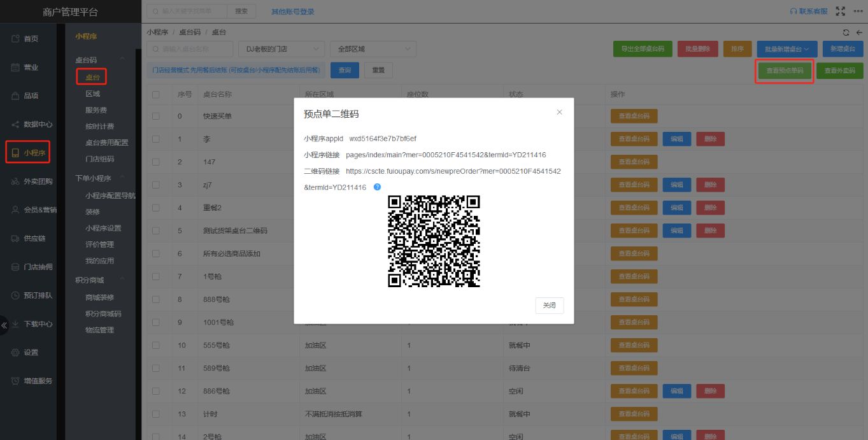Tick checkbox for 555号枪 row
Viewport: 868px width, 440px height.
tap(156, 345)
